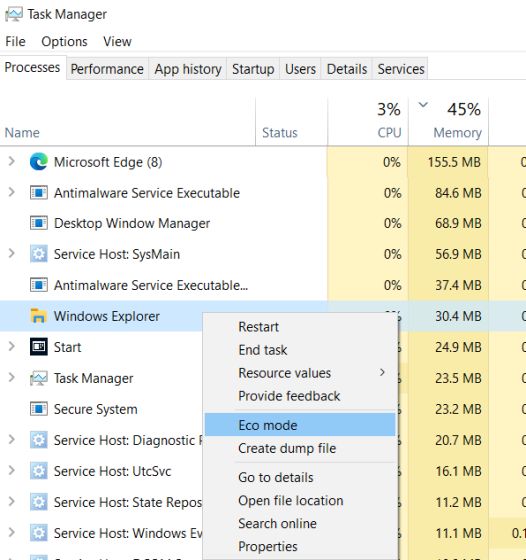Expand Service Host: Windows Ev row
This screenshot has width=526, height=560.
(11, 532)
